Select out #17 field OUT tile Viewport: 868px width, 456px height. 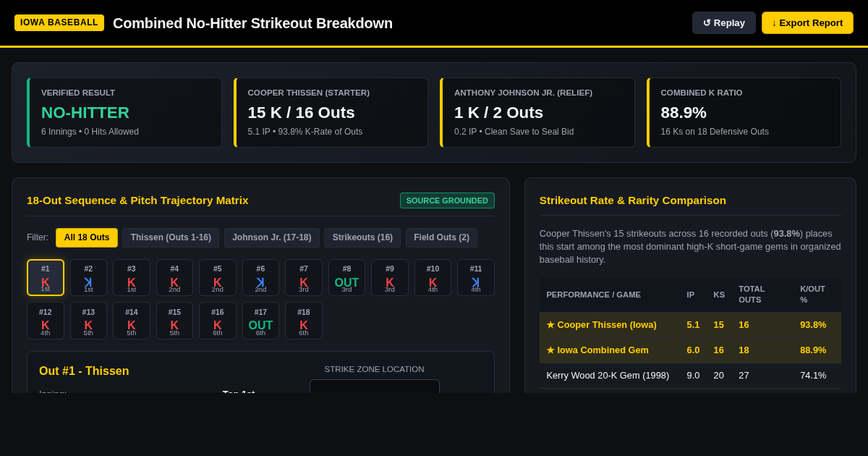pyautogui.click(x=260, y=321)
